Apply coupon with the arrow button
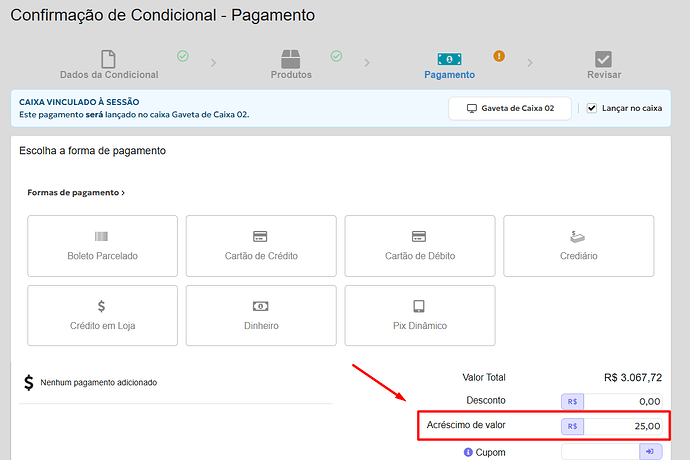The width and height of the screenshot is (690, 460). [650, 452]
